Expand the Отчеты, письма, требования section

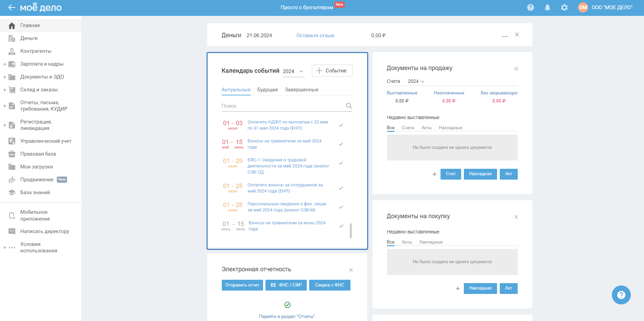click(5, 106)
